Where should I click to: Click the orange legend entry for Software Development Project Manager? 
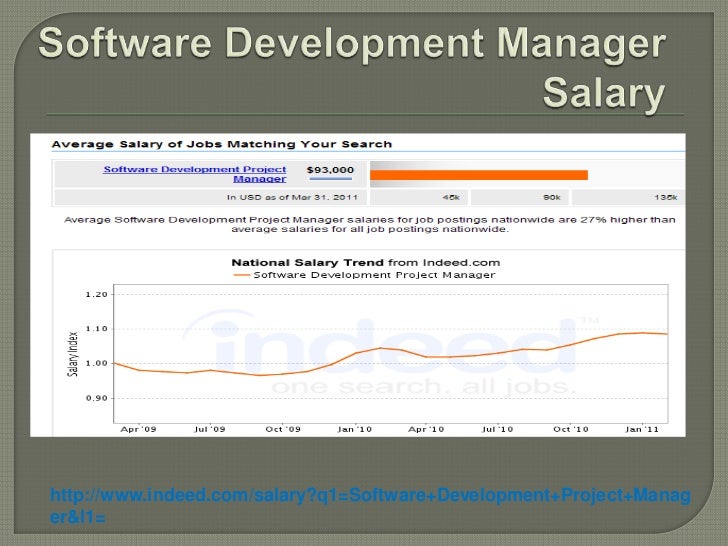[364, 275]
